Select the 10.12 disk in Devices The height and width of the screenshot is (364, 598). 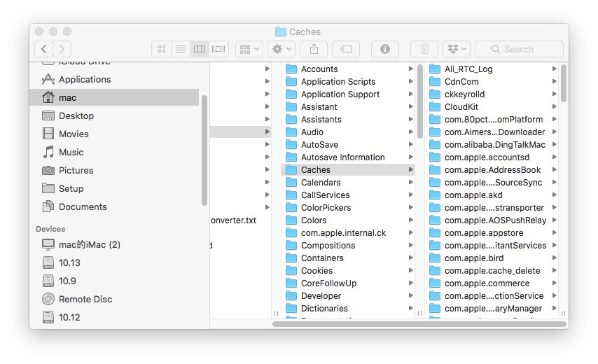114,317
